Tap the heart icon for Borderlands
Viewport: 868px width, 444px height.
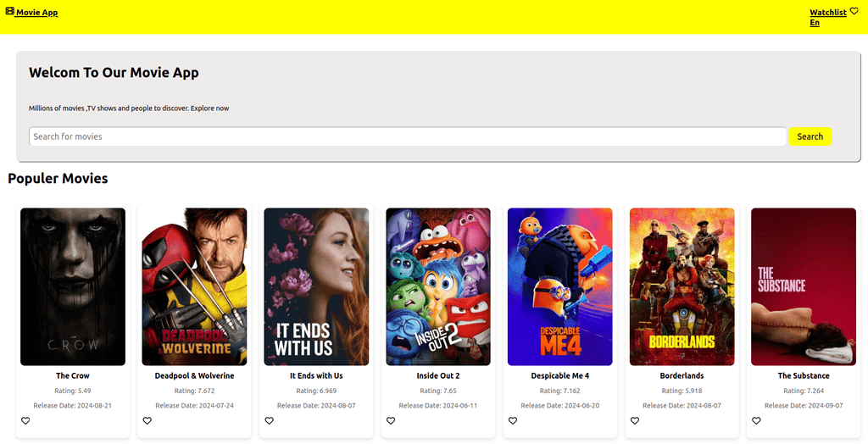(635, 421)
